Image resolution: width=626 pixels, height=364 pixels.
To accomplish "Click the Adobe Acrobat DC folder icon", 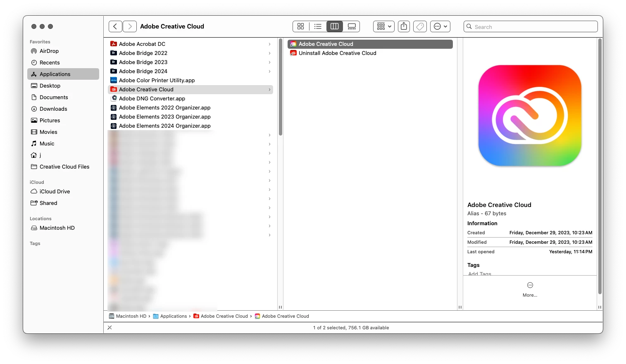I will (x=114, y=44).
